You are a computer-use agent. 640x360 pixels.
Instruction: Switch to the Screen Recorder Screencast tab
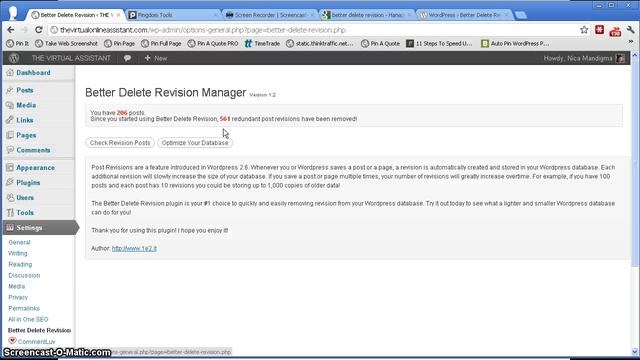pos(269,15)
